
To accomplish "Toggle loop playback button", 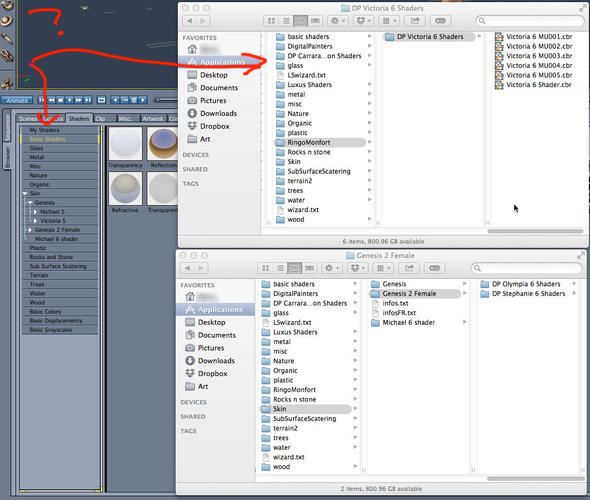I will [102, 100].
